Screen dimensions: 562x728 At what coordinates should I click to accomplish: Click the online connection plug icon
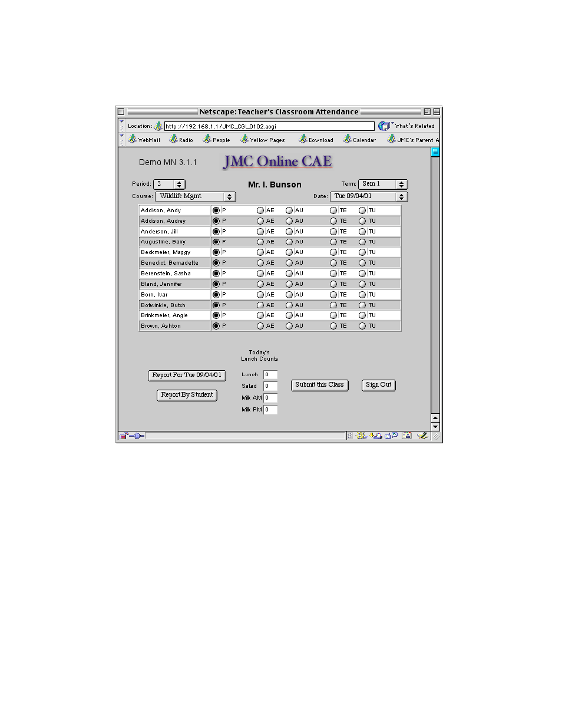137,436
